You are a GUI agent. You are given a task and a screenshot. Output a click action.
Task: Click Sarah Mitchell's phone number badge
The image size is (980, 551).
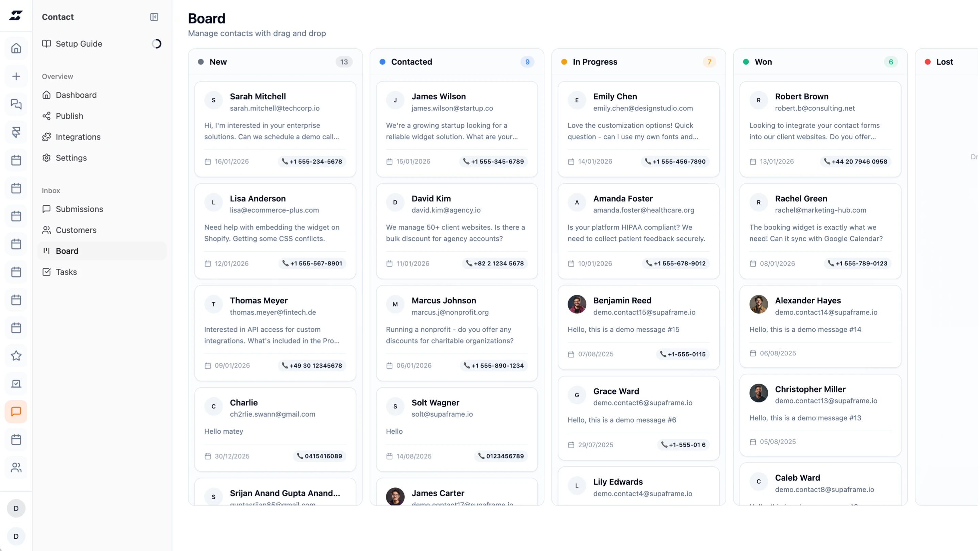coord(312,161)
